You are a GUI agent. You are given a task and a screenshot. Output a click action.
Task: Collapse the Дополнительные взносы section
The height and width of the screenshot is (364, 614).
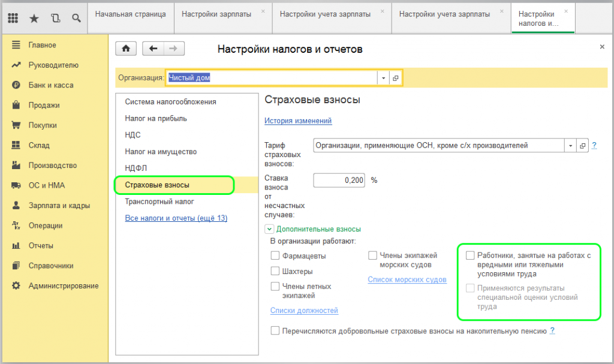pos(269,229)
